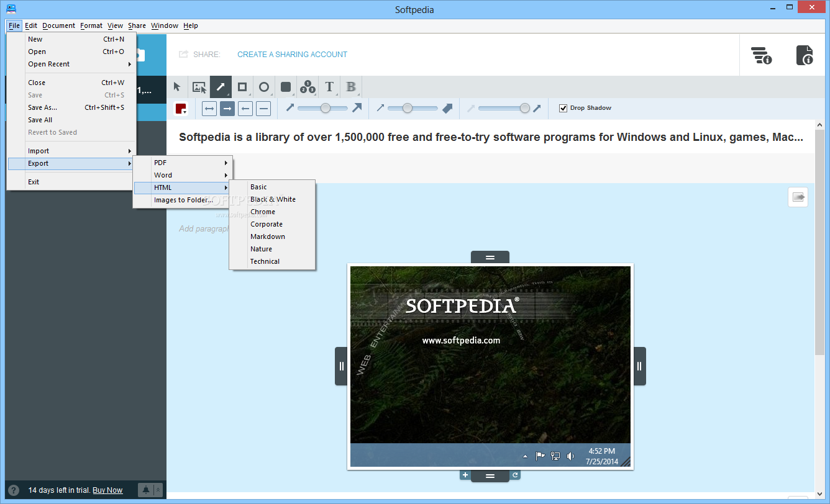This screenshot has height=504, width=830.
Task: Adjust the arrow tail taper slider
Action: click(504, 108)
